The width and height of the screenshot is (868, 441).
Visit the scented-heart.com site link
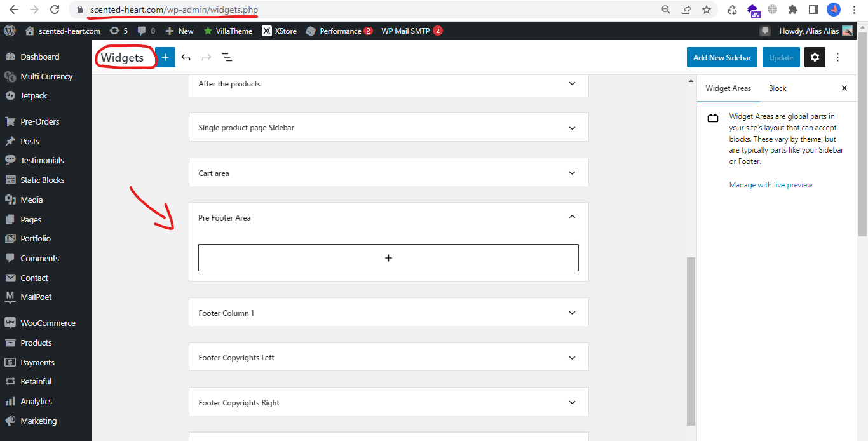point(62,31)
